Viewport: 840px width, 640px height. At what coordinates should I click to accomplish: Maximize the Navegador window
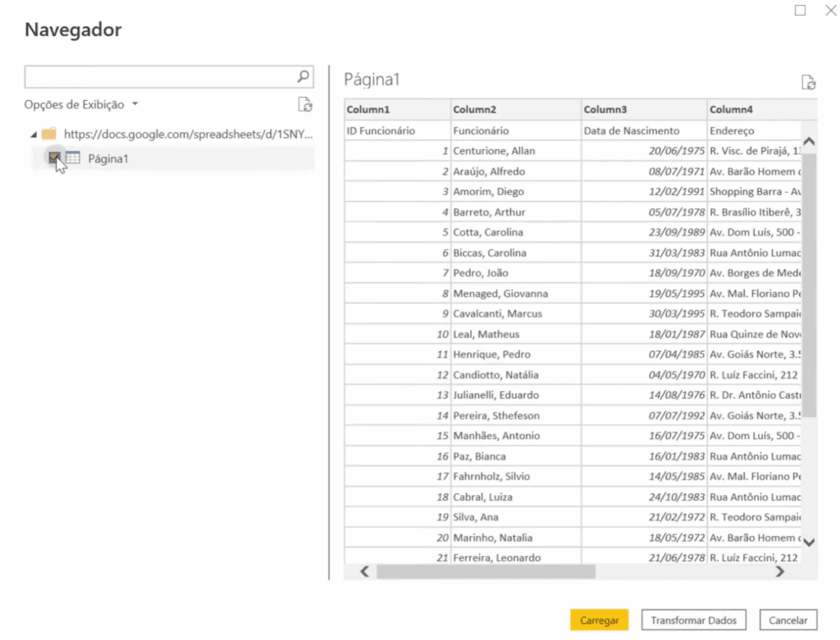tap(800, 10)
